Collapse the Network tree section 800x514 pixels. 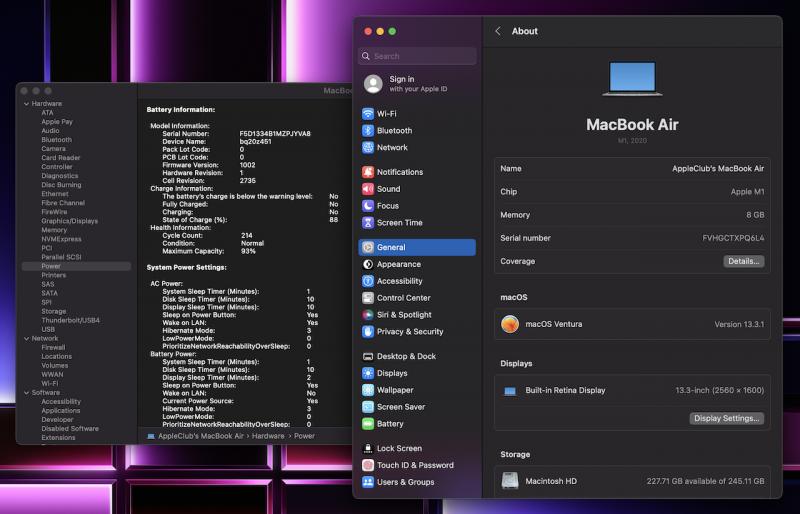27,339
